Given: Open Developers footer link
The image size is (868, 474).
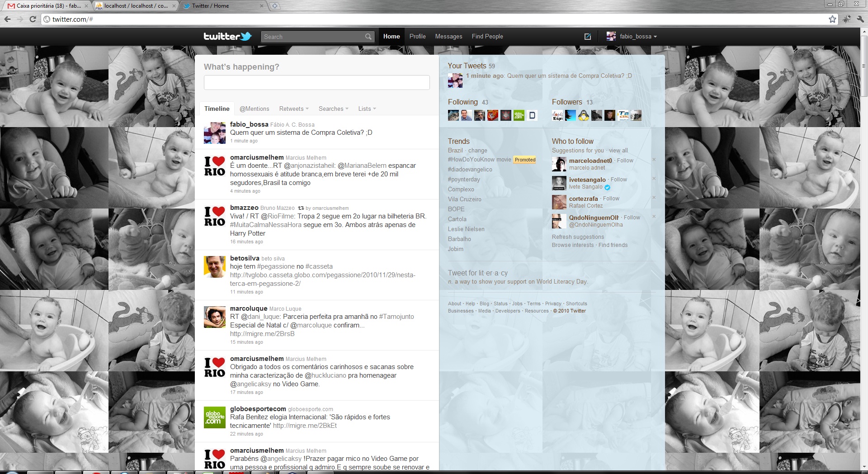Looking at the screenshot, I should [508, 311].
